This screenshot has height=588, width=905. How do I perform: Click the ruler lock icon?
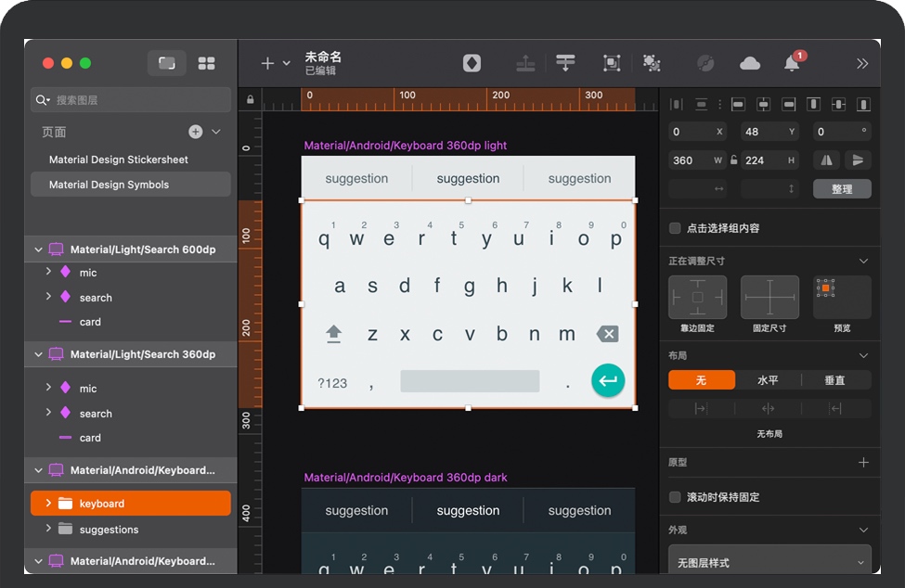tap(250, 99)
